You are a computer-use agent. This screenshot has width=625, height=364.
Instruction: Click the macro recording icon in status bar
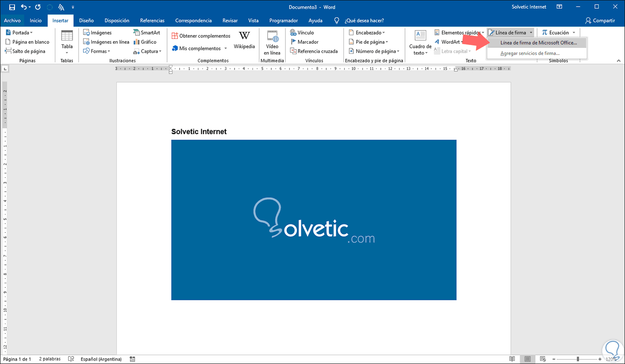[x=132, y=359]
